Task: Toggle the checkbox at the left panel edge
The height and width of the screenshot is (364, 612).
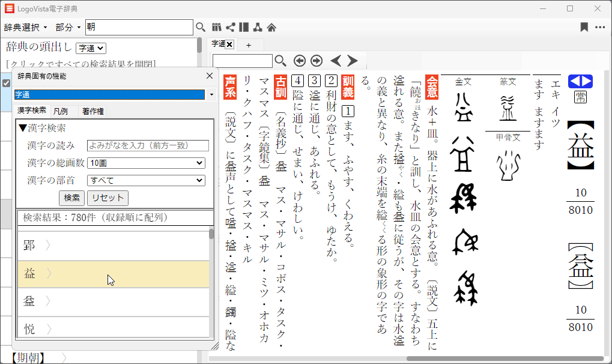Action: [x=7, y=83]
